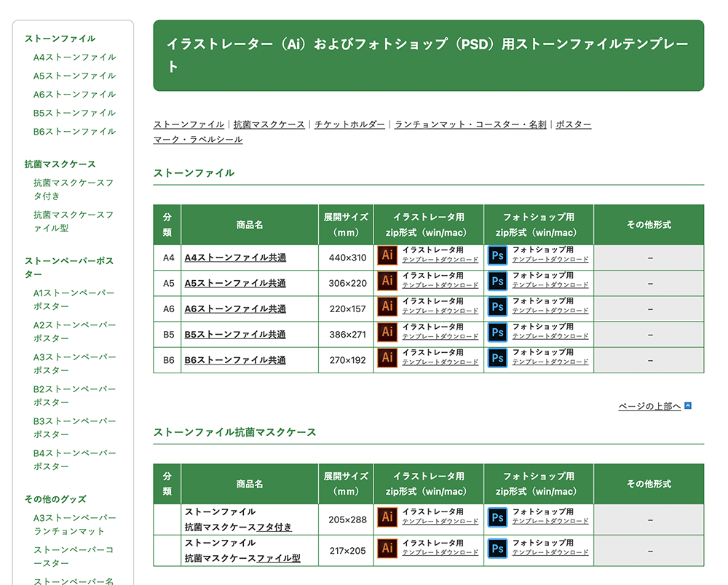Image resolution: width=728 pixels, height=585 pixels.
Task: Click the ページの上部へ arrow icon
Action: [688, 406]
